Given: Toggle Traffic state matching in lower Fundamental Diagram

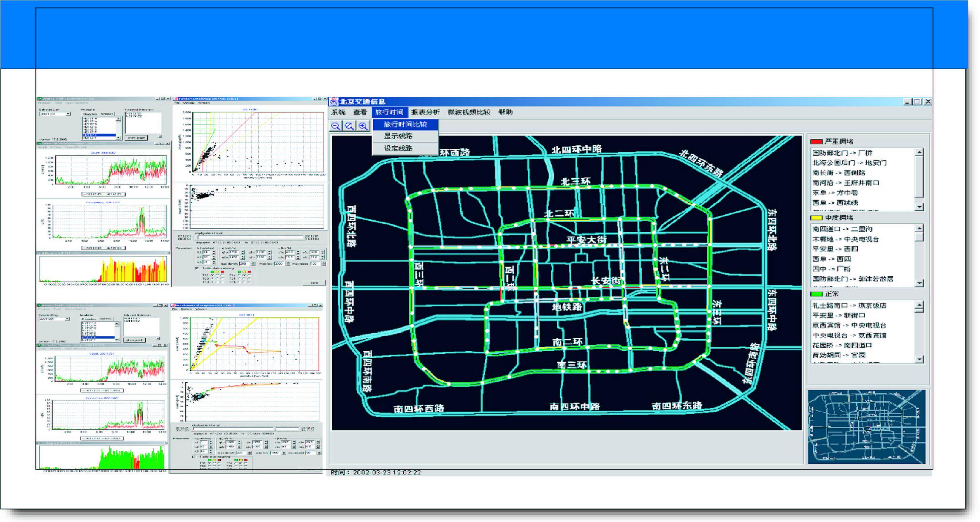Looking at the screenshot, I should click(194, 457).
